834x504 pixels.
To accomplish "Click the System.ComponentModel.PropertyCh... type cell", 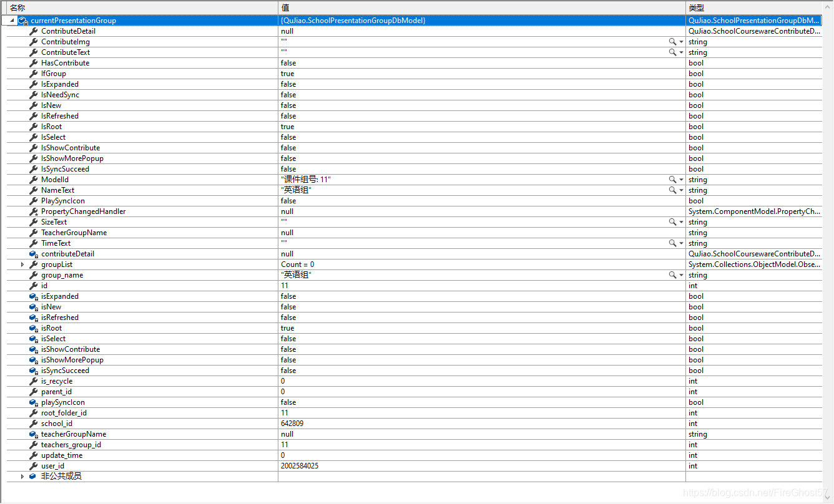I will click(x=754, y=211).
